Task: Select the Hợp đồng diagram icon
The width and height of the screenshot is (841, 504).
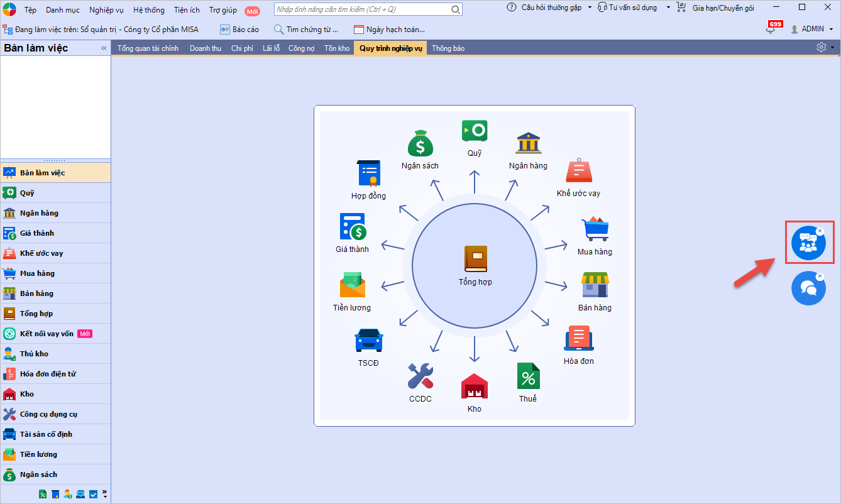Action: tap(368, 173)
